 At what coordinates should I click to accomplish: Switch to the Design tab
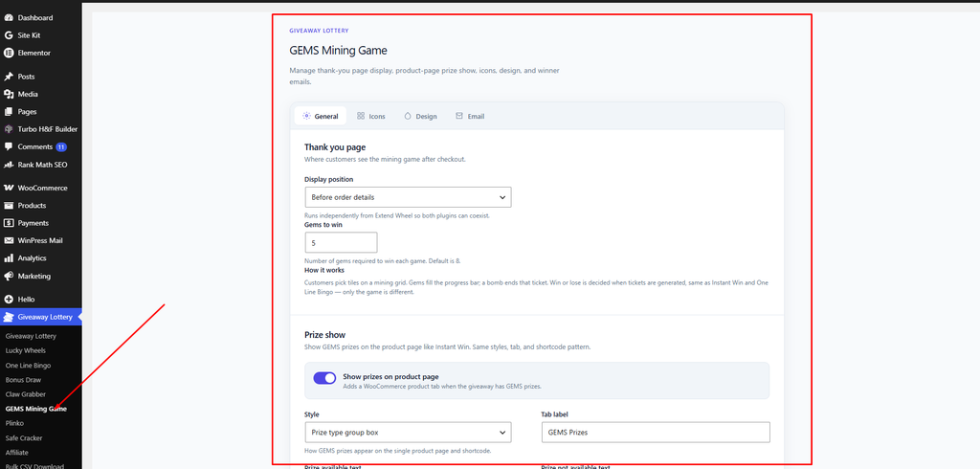(421, 117)
